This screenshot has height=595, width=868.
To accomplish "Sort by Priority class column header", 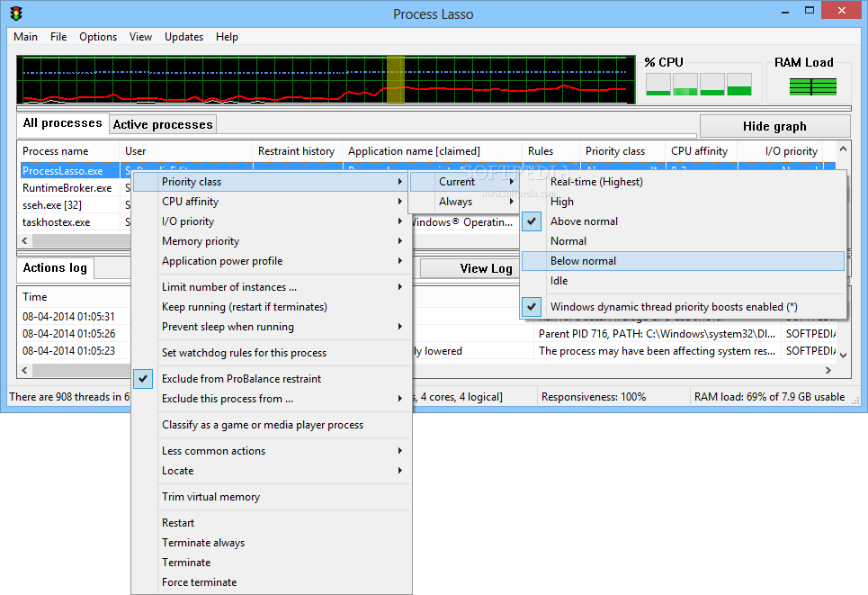I will (622, 150).
